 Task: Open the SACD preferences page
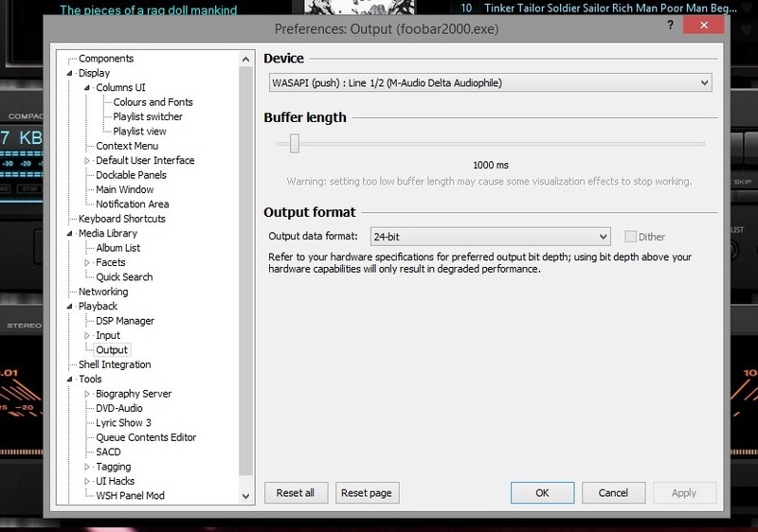point(108,452)
